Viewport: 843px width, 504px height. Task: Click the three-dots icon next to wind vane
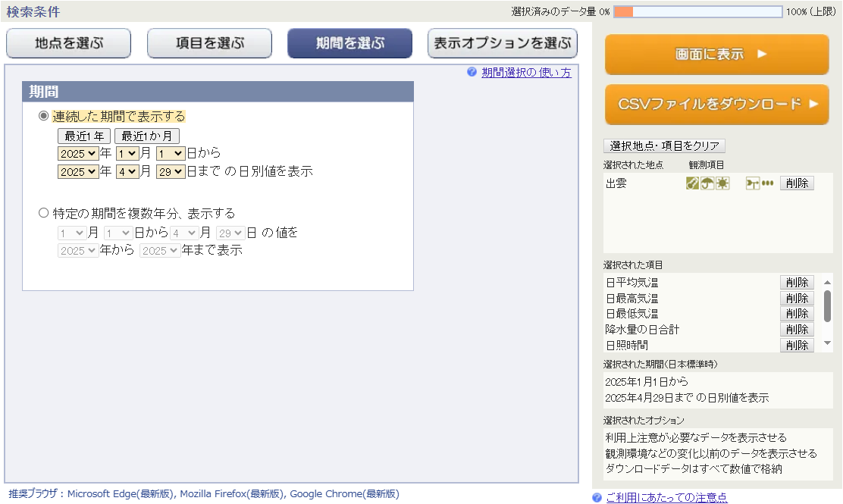[768, 183]
